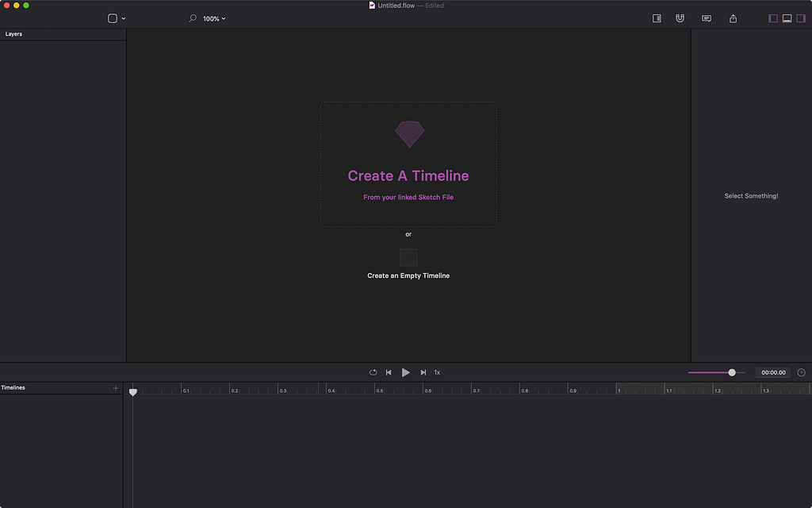Viewport: 812px width, 508px height.
Task: Skip to the timeline end
Action: click(423, 372)
